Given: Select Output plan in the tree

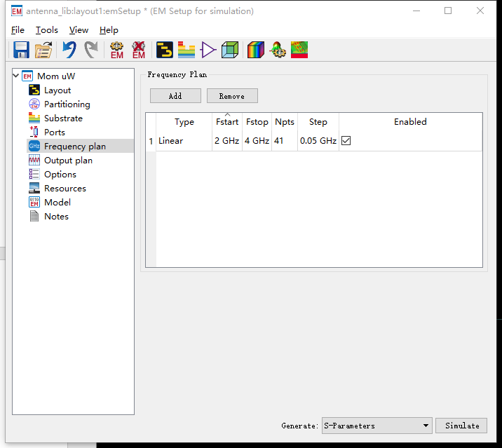Looking at the screenshot, I should [68, 161].
